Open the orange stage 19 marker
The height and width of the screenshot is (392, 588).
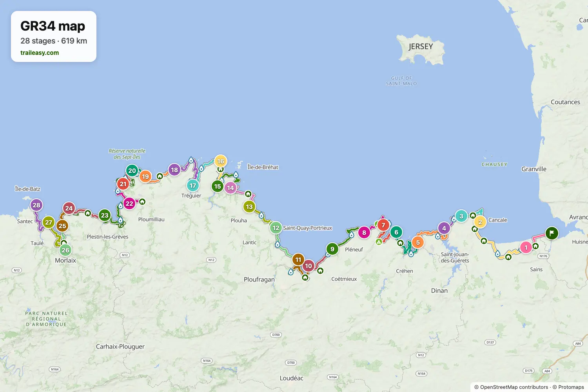145,176
